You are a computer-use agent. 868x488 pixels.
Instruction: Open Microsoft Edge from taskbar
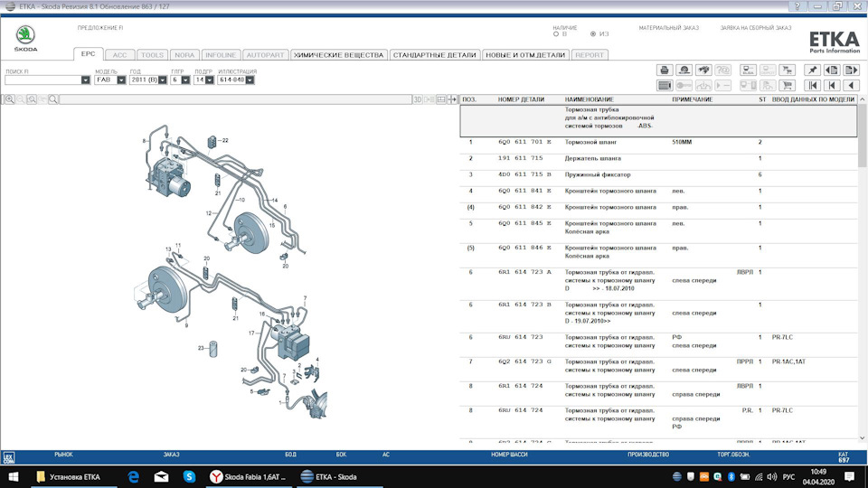pyautogui.click(x=134, y=476)
